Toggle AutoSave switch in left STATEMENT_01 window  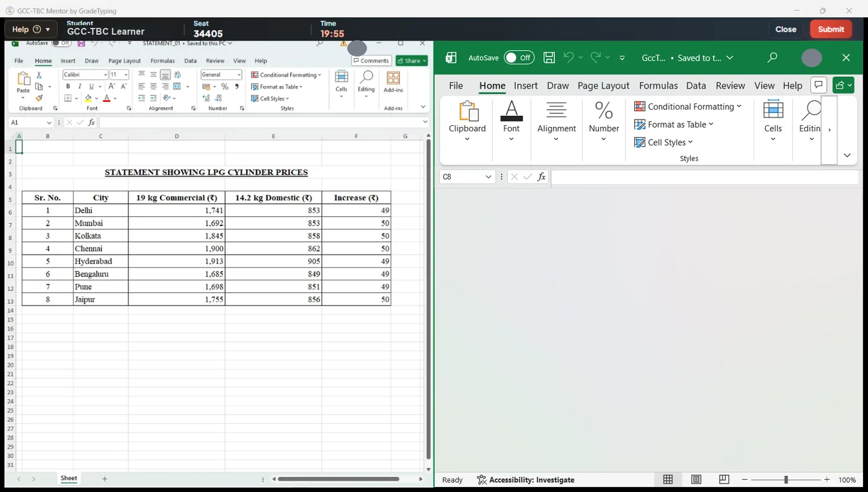(61, 43)
